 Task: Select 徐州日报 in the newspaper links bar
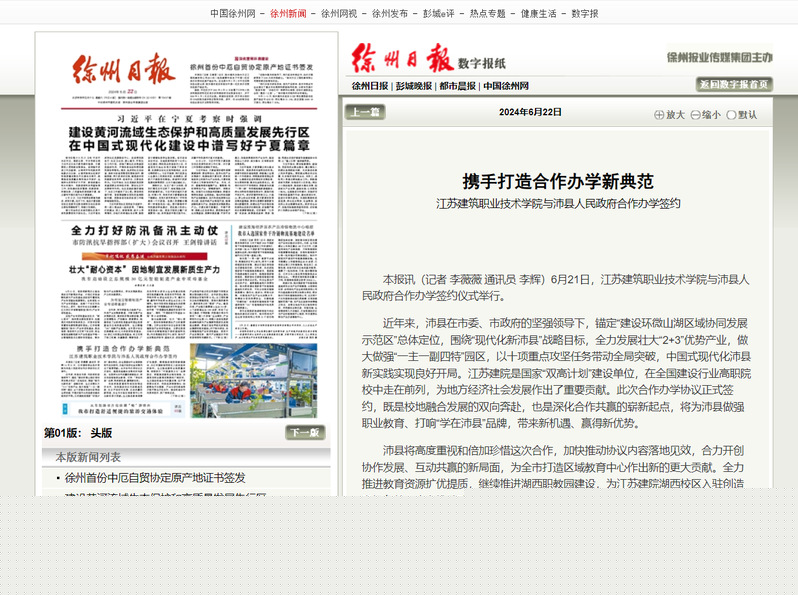[x=370, y=86]
